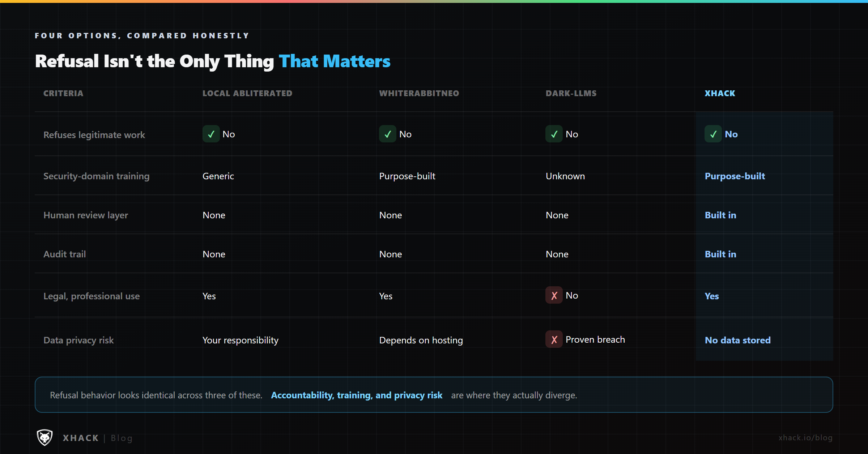Screen dimensions: 868x454
Task: Click 'None' for Dark-LLMs audit trail
Action: (557, 254)
